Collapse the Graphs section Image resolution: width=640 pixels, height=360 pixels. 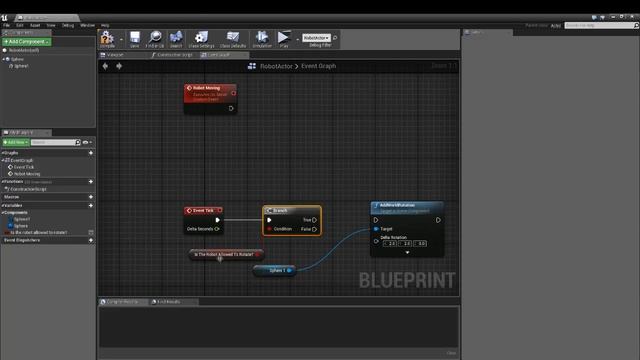click(x=3, y=153)
